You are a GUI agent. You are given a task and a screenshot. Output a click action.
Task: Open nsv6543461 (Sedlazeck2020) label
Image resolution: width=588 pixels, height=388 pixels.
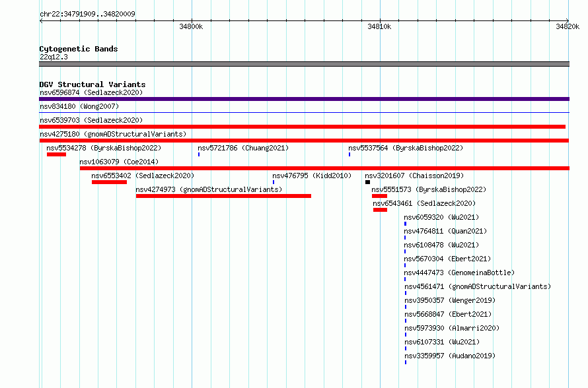click(x=424, y=203)
